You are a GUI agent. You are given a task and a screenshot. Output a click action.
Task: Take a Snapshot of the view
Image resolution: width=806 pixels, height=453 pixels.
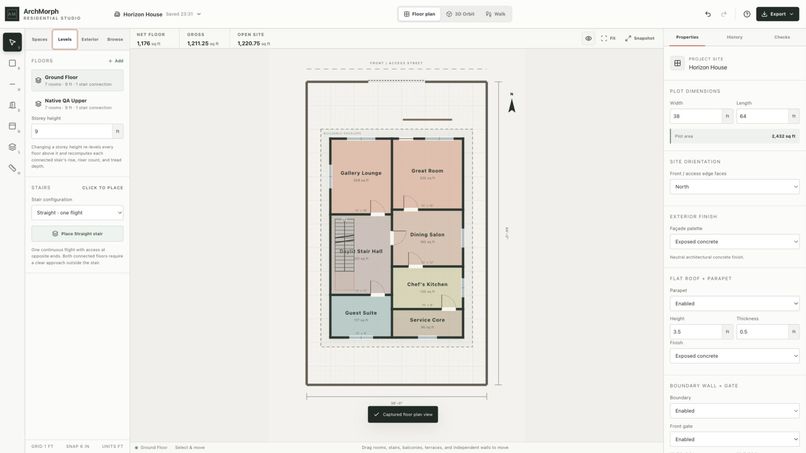click(x=640, y=38)
